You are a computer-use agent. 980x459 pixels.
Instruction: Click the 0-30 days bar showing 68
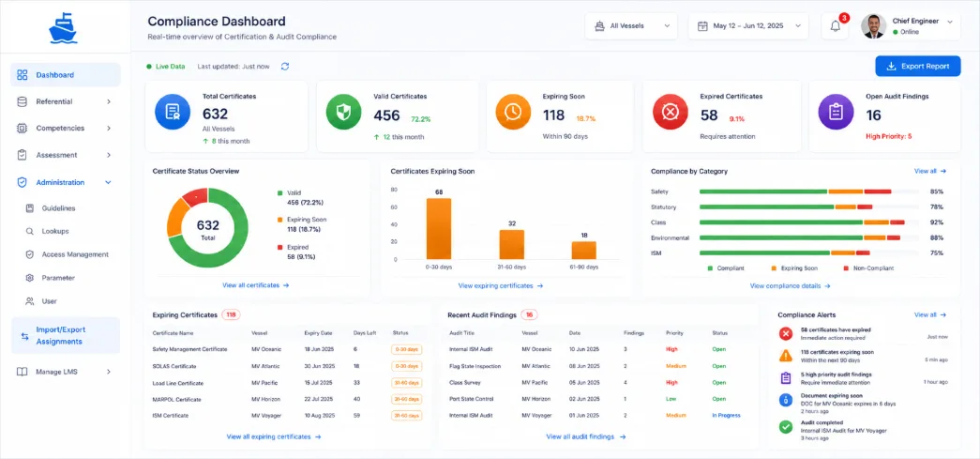click(439, 228)
